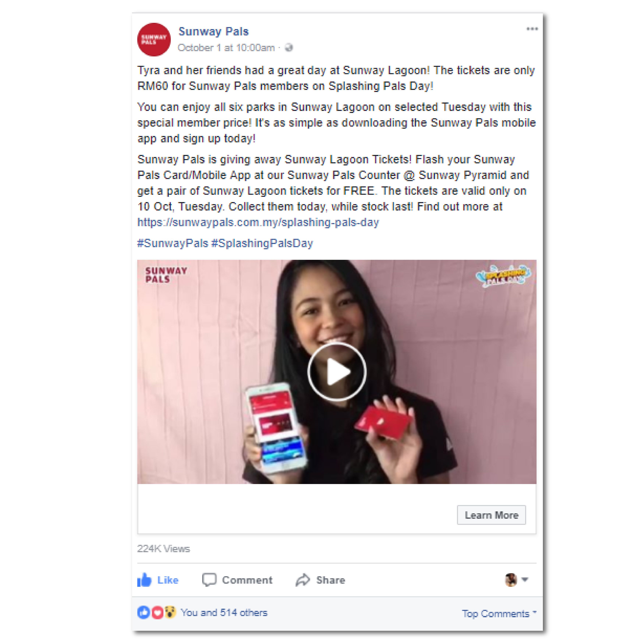Open the profile selector dropdown arrow

coord(525,579)
